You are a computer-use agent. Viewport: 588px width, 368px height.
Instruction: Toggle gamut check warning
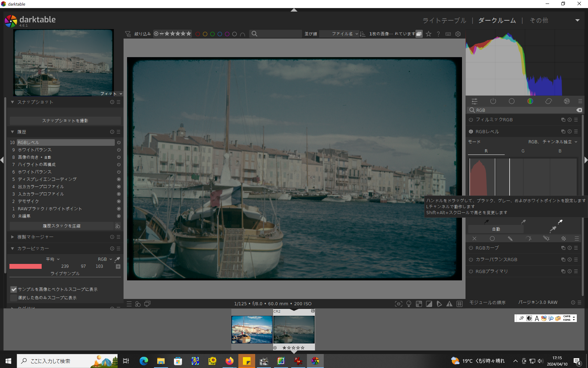(x=449, y=304)
